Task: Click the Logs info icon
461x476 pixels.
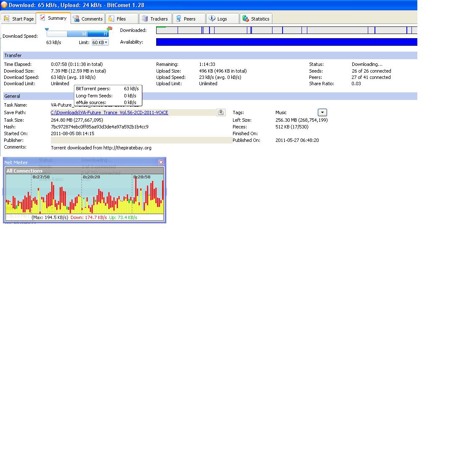Action: pyautogui.click(x=212, y=18)
